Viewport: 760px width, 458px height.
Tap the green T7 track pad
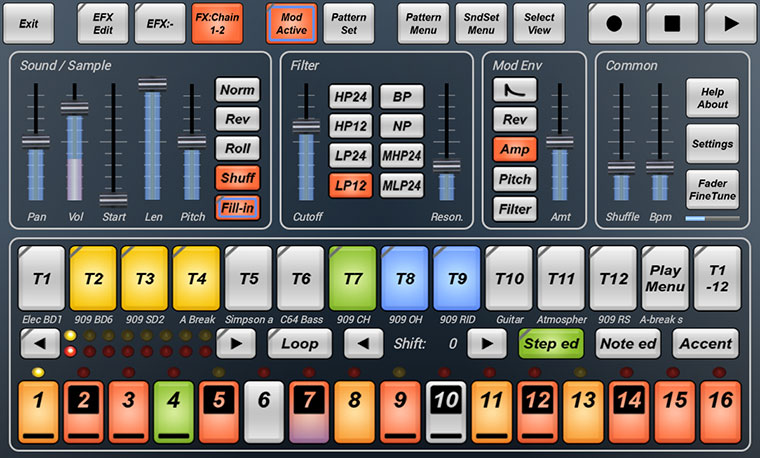coord(352,278)
